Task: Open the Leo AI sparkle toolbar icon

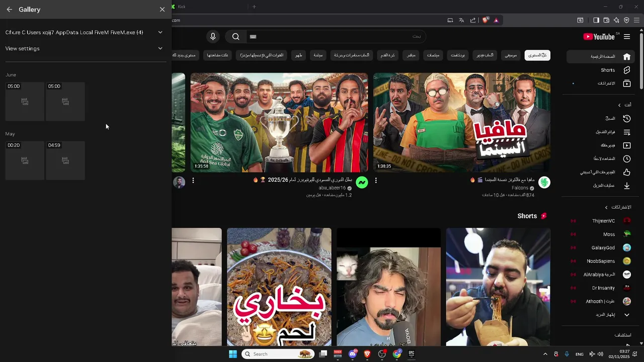Action: click(616, 20)
